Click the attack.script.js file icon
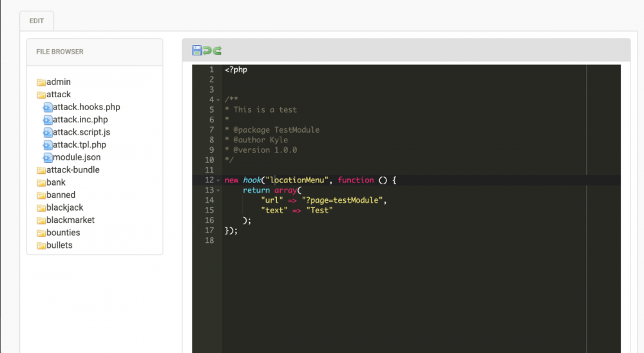Viewport: 644px width, 353px height. point(48,132)
